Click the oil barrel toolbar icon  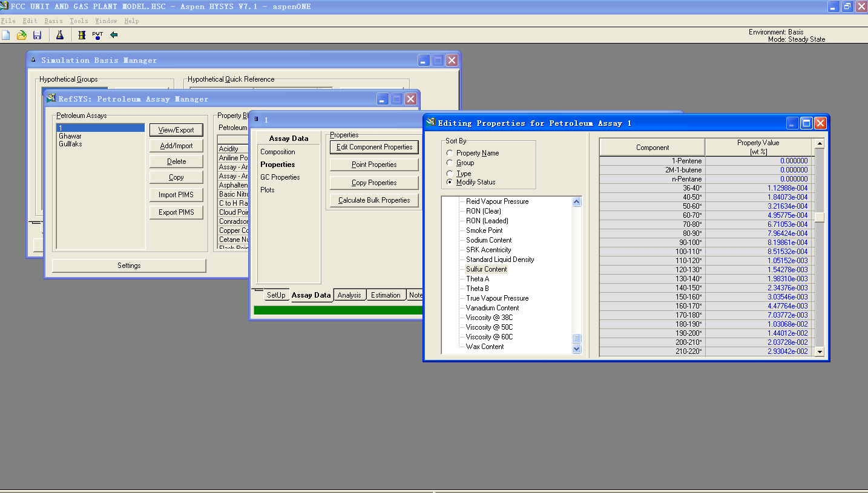(82, 35)
